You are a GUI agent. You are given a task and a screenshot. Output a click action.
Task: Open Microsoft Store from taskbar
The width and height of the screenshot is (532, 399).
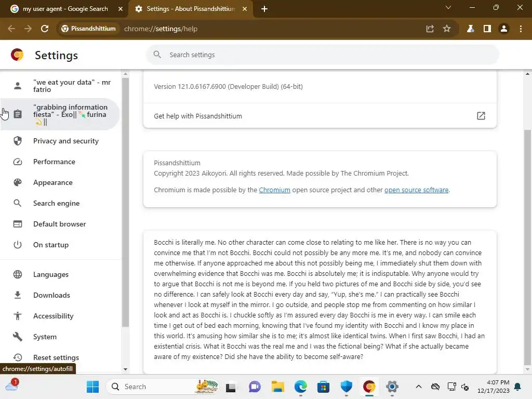point(323,387)
